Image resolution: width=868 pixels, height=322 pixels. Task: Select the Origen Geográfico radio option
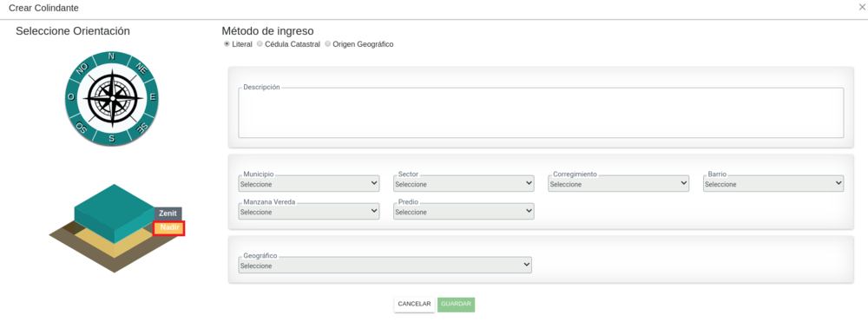pos(327,44)
